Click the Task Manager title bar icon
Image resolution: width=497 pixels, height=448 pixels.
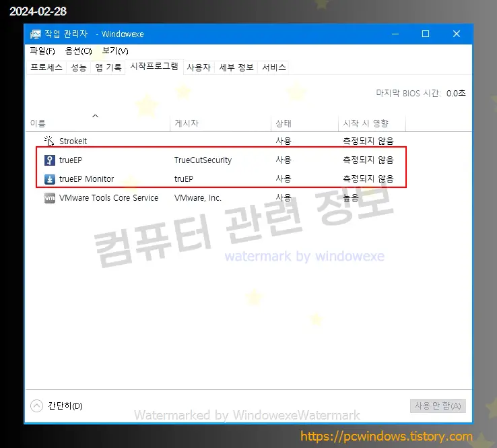(x=36, y=34)
